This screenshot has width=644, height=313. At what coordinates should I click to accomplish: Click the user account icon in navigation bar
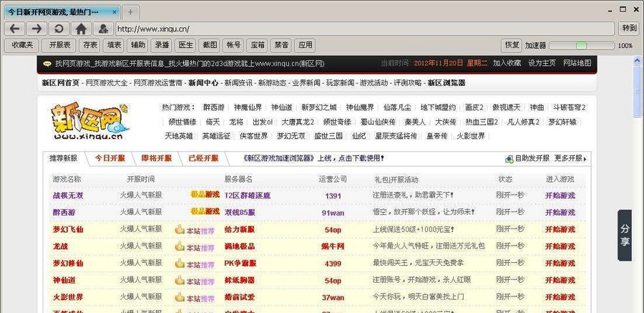tap(102, 29)
